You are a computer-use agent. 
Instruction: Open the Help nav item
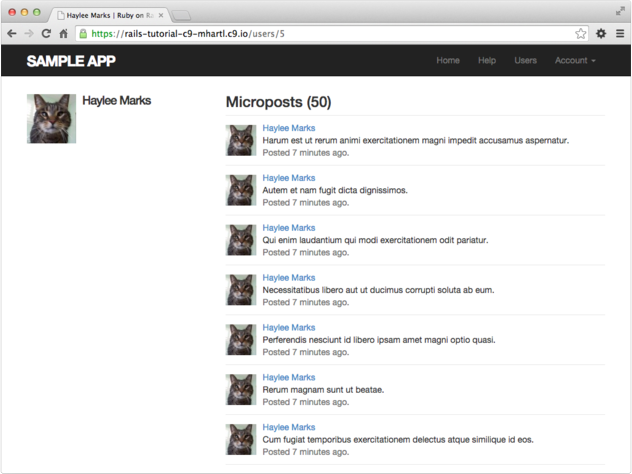(487, 61)
